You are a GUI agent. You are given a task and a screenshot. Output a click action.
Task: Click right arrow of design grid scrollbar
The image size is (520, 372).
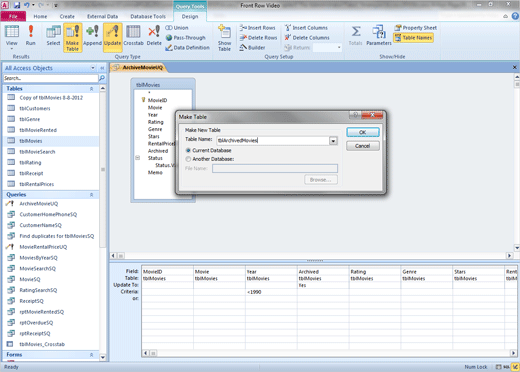[513, 353]
